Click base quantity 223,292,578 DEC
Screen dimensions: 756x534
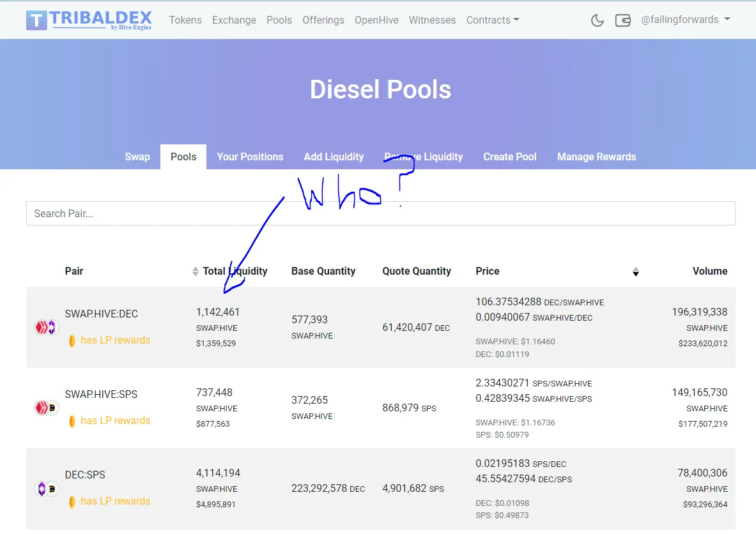click(x=328, y=488)
